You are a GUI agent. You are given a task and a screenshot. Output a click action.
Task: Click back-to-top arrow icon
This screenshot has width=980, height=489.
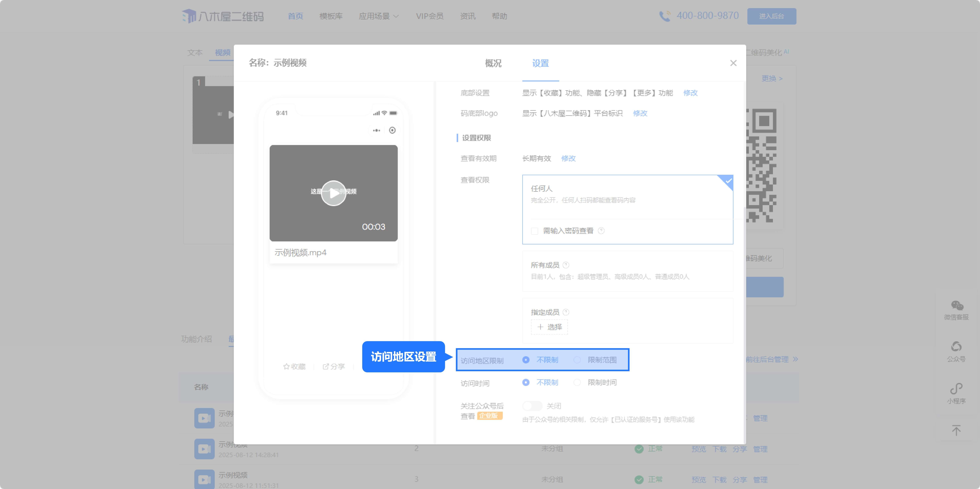click(956, 430)
